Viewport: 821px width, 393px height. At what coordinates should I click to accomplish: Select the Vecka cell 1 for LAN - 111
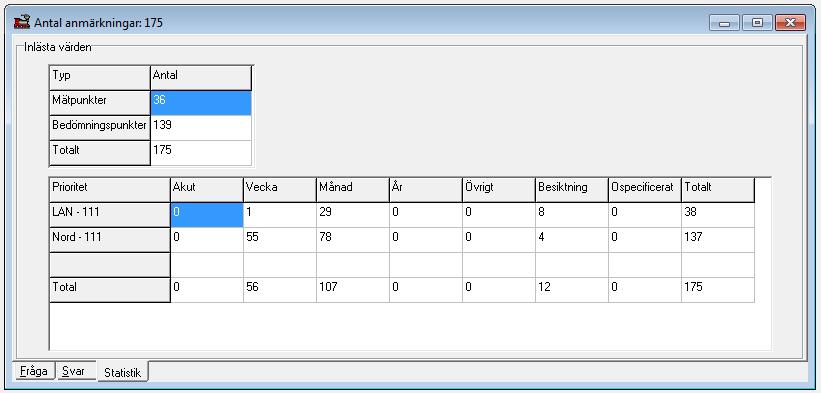click(x=280, y=215)
